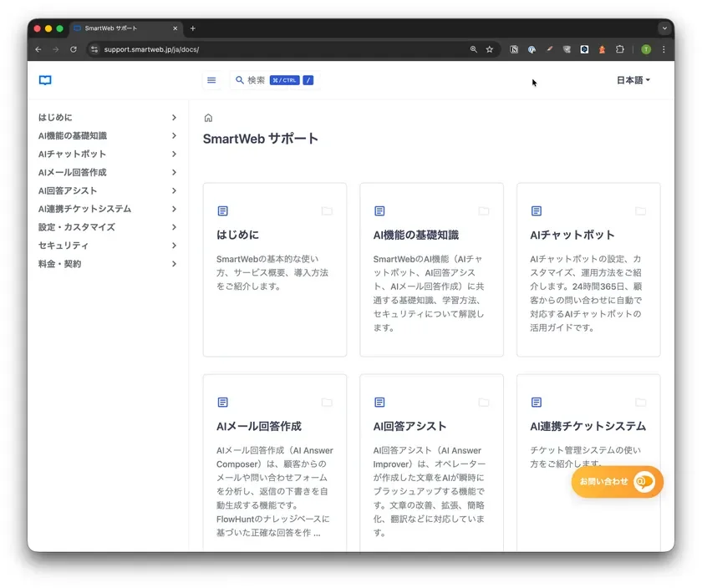The width and height of the screenshot is (702, 588).
Task: Click the お問い合わせ contact button
Action: [x=616, y=482]
